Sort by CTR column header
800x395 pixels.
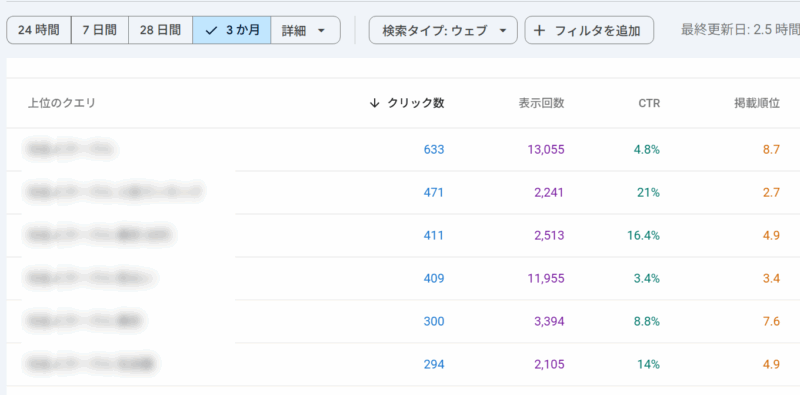tap(649, 104)
